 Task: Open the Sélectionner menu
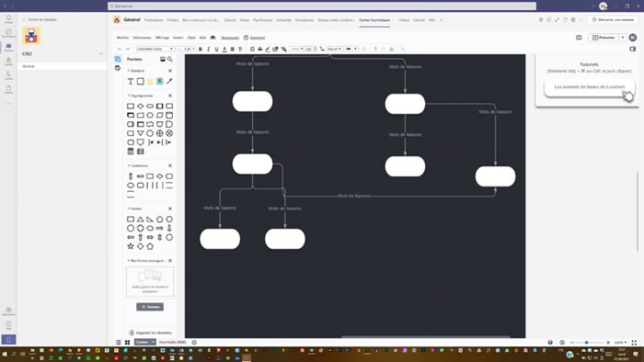point(142,38)
